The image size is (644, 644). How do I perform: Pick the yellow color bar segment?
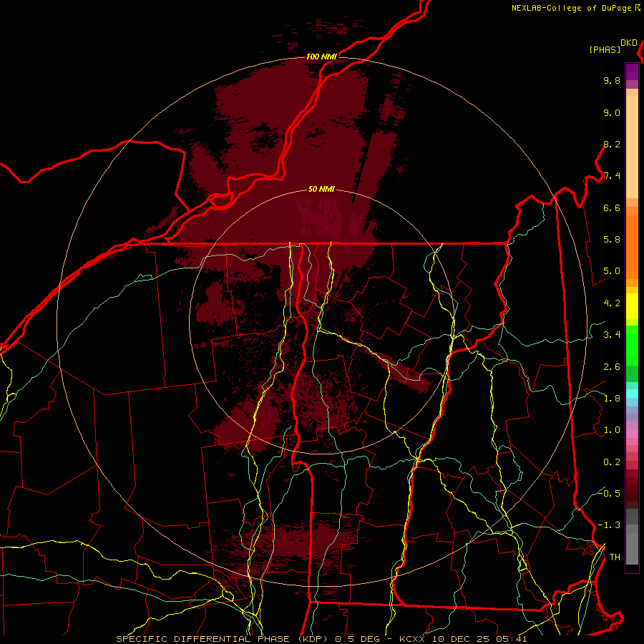click(632, 306)
